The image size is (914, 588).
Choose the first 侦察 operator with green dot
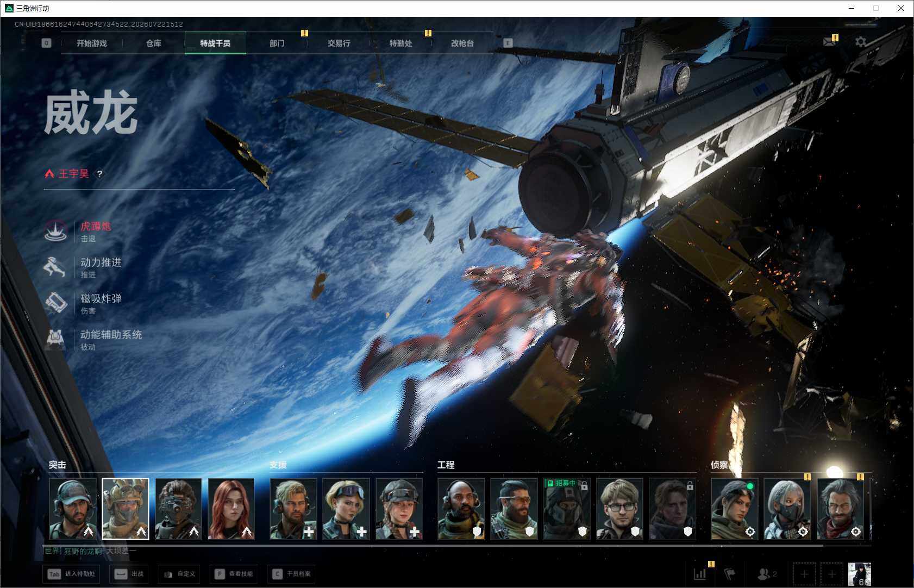tap(735, 509)
